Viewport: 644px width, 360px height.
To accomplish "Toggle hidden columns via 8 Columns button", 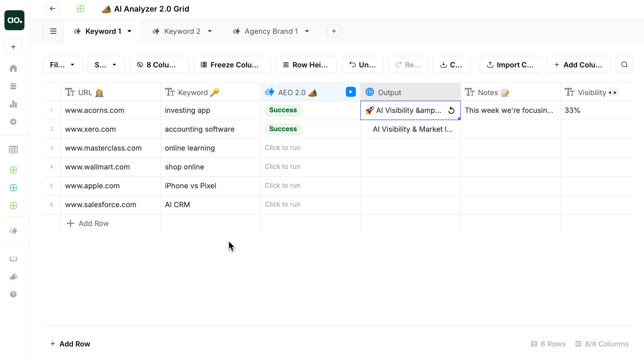I will point(159,65).
